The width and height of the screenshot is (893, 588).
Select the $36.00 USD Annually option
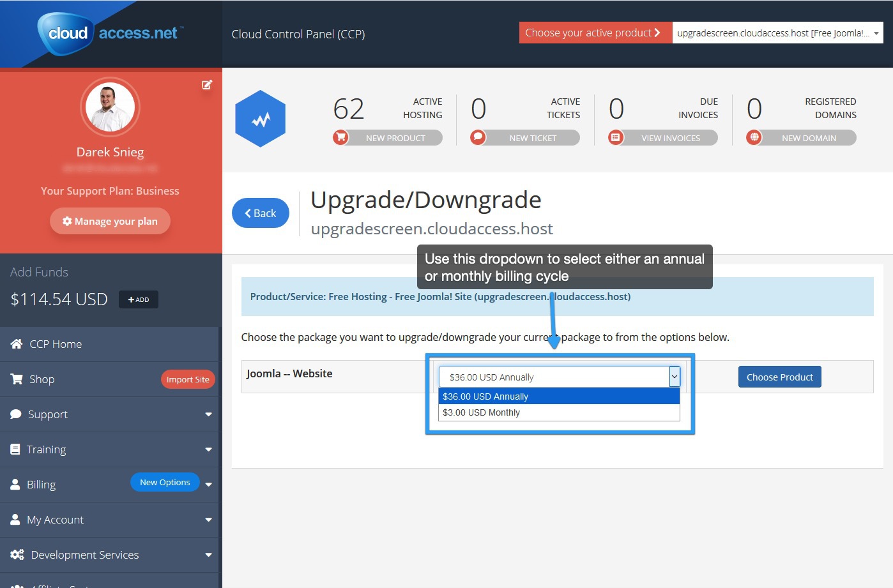(559, 396)
